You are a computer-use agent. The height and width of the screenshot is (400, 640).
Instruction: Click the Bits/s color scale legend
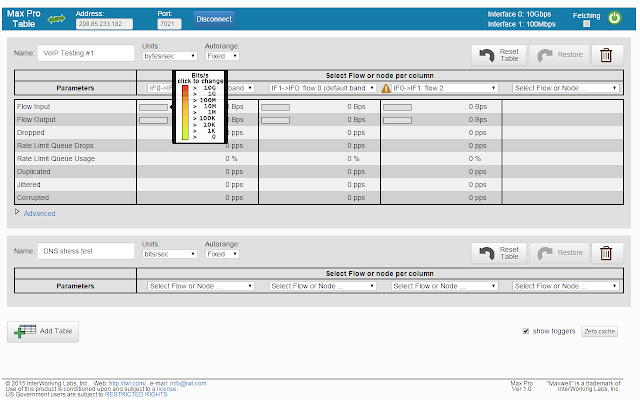click(200, 107)
